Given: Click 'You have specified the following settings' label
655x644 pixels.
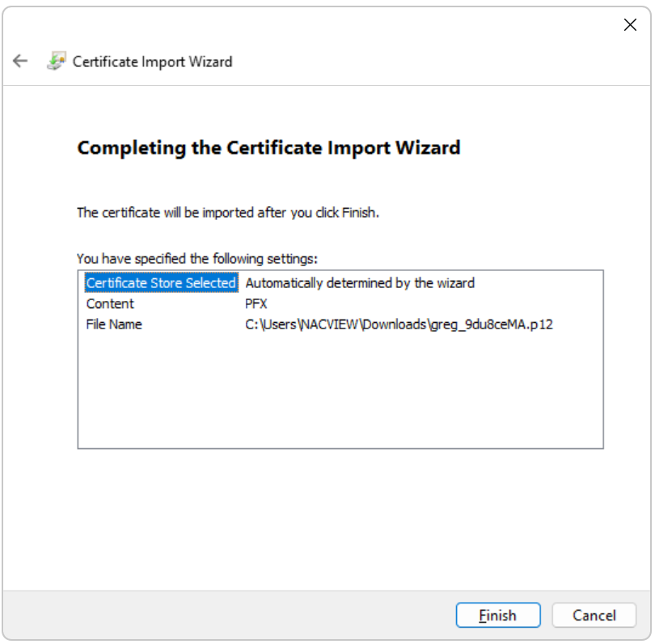Looking at the screenshot, I should pos(197,259).
